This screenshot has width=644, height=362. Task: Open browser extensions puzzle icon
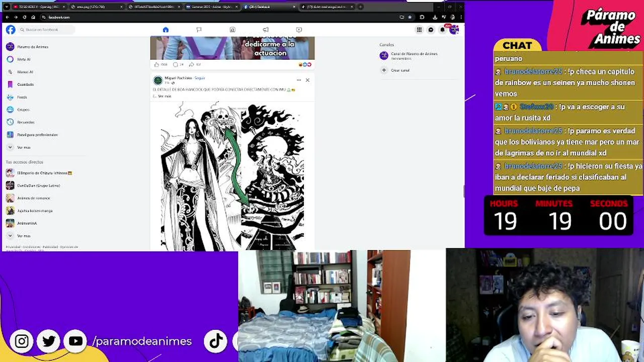[422, 17]
